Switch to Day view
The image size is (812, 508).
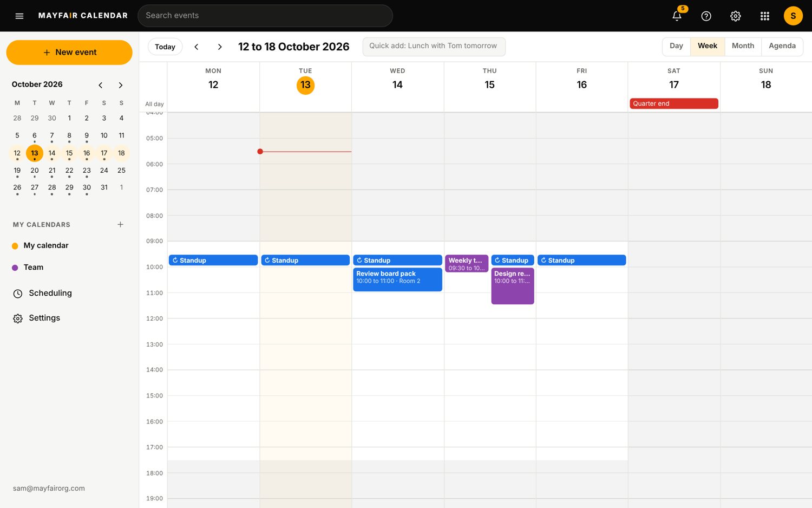pyautogui.click(x=676, y=46)
